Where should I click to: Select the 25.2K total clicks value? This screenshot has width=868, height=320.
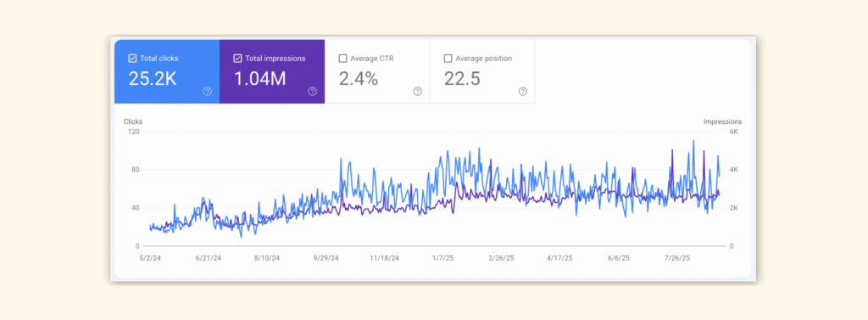pos(153,79)
